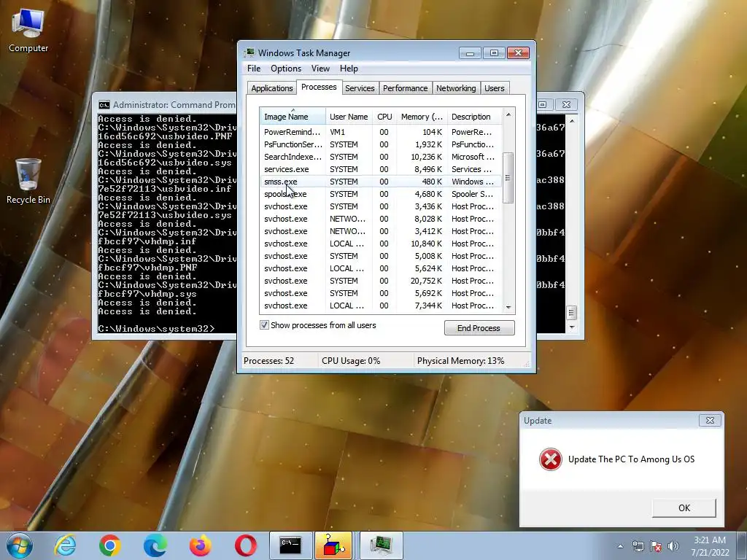Click the colored blocks app taskbar button
Image resolution: width=747 pixels, height=560 pixels.
333,545
